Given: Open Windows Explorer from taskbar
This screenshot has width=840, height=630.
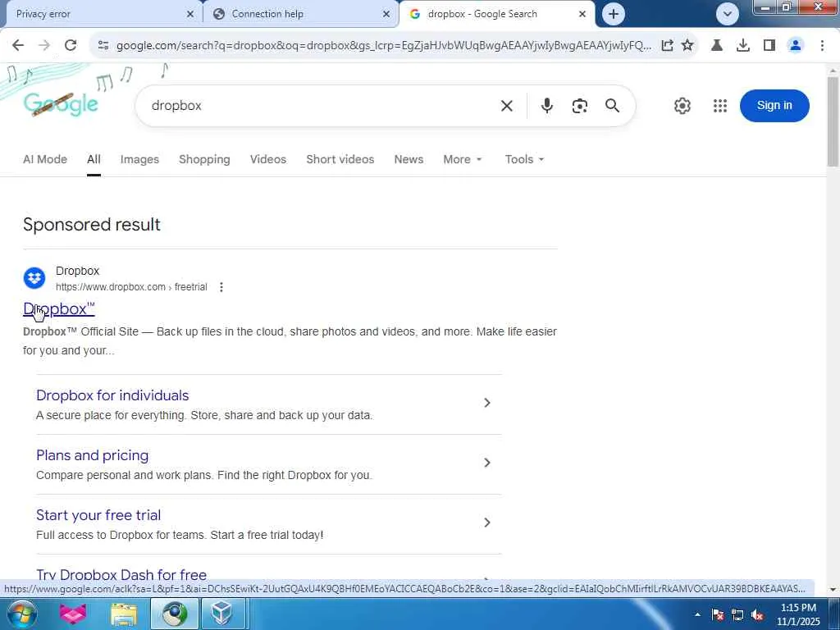Looking at the screenshot, I should 124,614.
